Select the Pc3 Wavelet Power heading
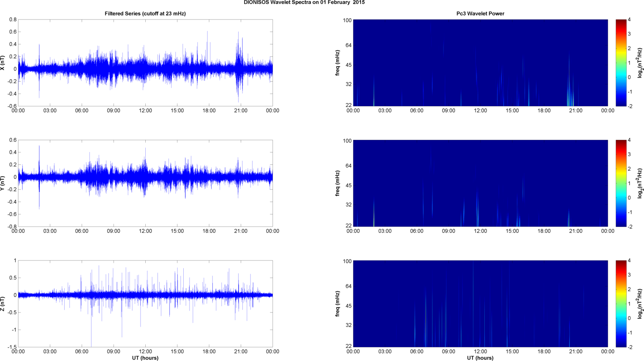 coord(480,14)
